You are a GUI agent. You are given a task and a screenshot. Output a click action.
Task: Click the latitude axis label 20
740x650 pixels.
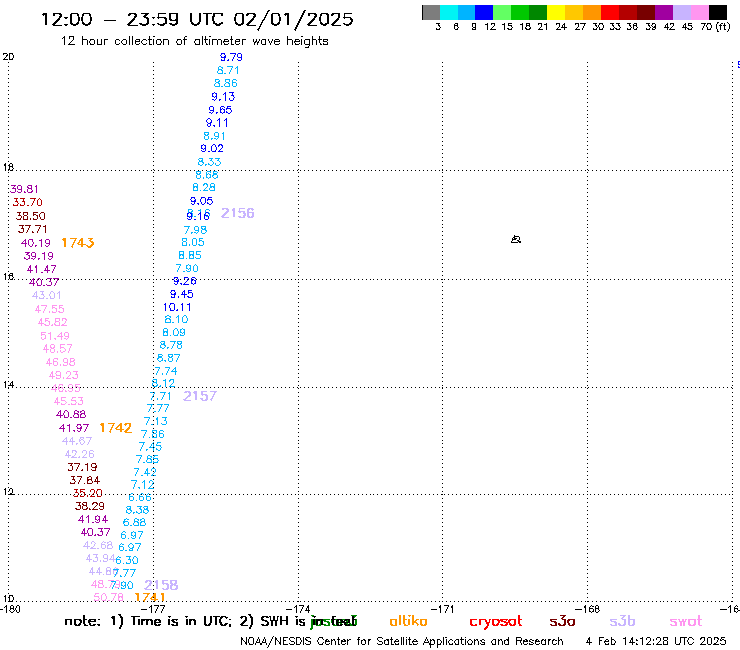click(x=8, y=57)
